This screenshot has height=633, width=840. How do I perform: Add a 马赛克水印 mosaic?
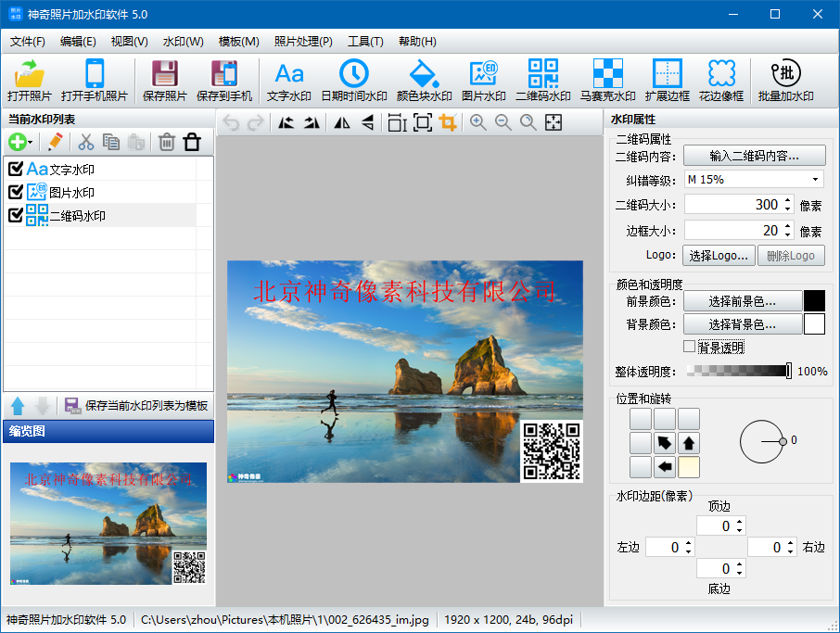click(607, 81)
